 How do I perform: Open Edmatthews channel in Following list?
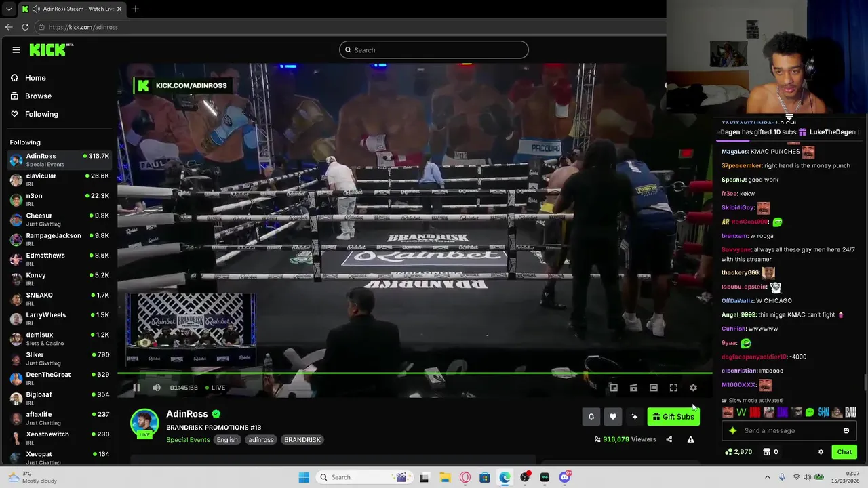pos(59,259)
